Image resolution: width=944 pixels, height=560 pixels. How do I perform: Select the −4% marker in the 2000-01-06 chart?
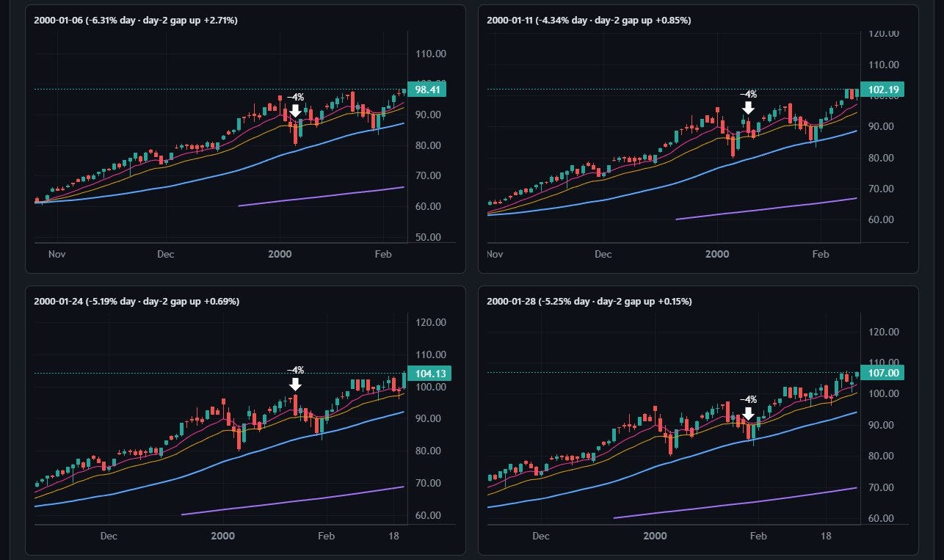295,106
